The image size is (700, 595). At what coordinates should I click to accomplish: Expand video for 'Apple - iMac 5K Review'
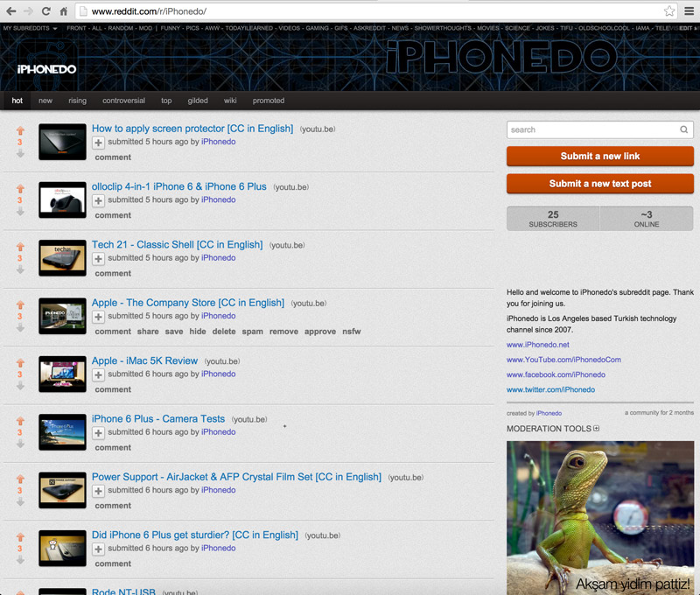[x=98, y=374]
